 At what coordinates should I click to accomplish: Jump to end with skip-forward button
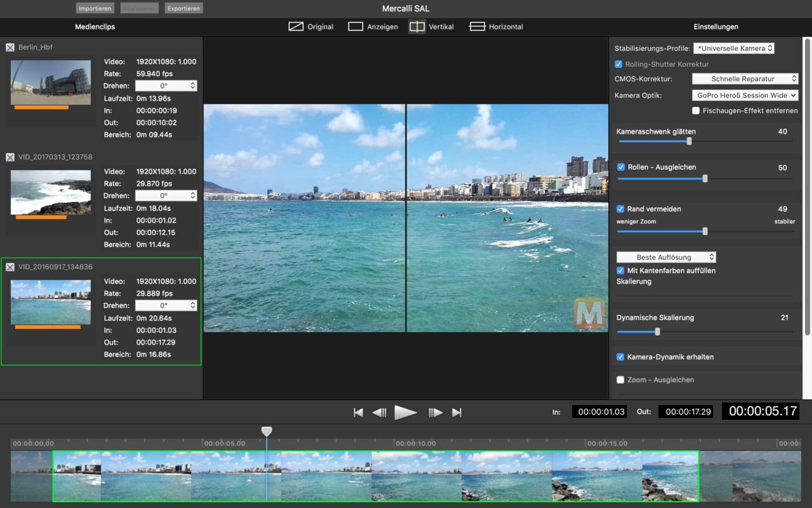457,413
